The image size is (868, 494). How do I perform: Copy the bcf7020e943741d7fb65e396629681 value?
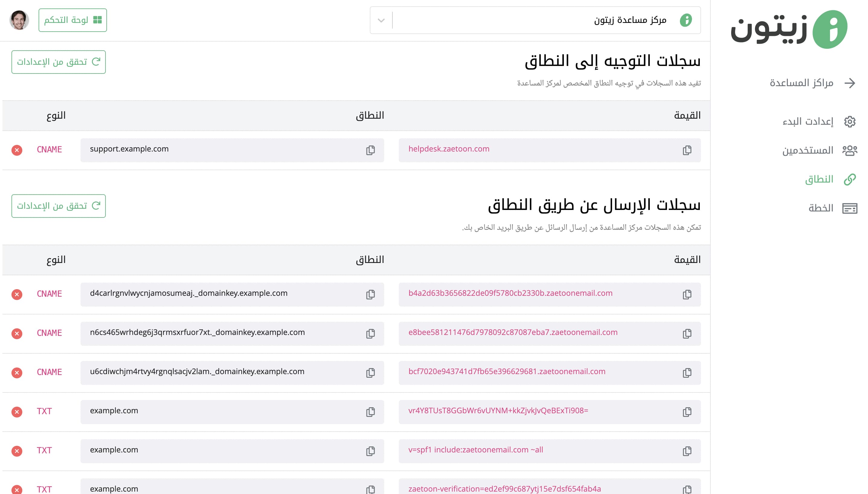click(x=687, y=373)
